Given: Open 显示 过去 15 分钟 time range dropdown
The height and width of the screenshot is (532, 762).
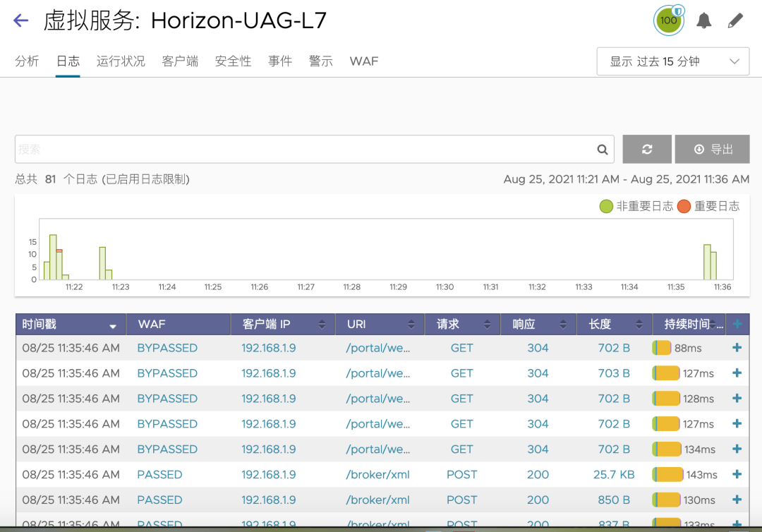Looking at the screenshot, I should coord(672,61).
